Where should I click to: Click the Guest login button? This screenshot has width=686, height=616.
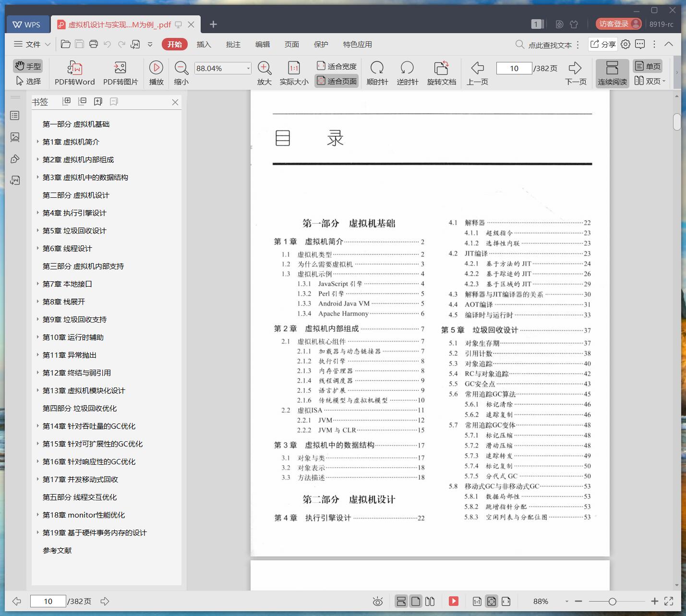618,24
